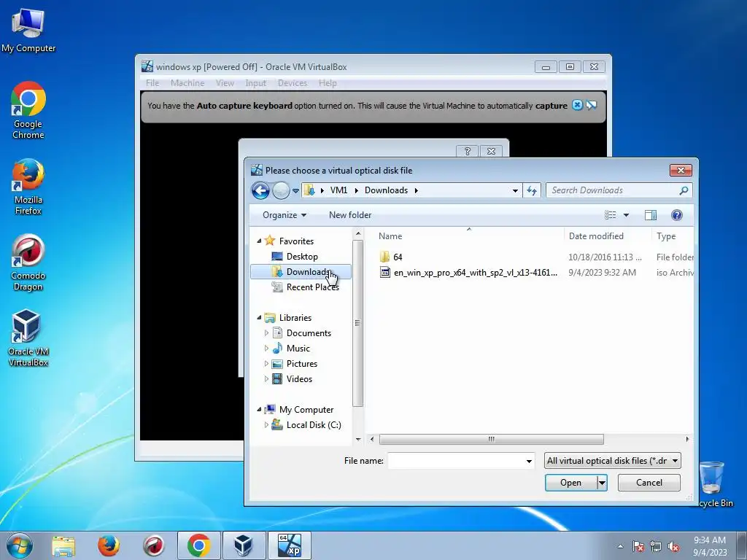
Task: Open Windows Explorer from the taskbar
Action: pos(63,545)
